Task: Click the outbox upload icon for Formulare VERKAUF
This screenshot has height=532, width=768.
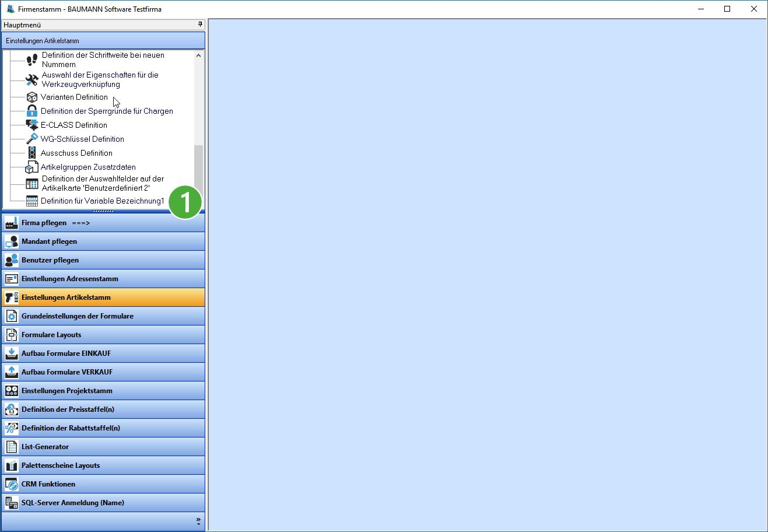Action: 12,372
